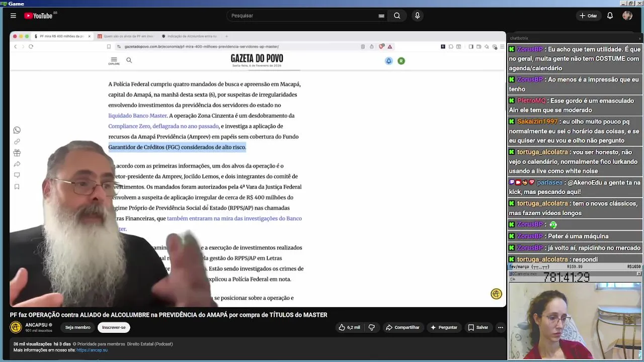Share the video via Compartilhar

[403, 327]
